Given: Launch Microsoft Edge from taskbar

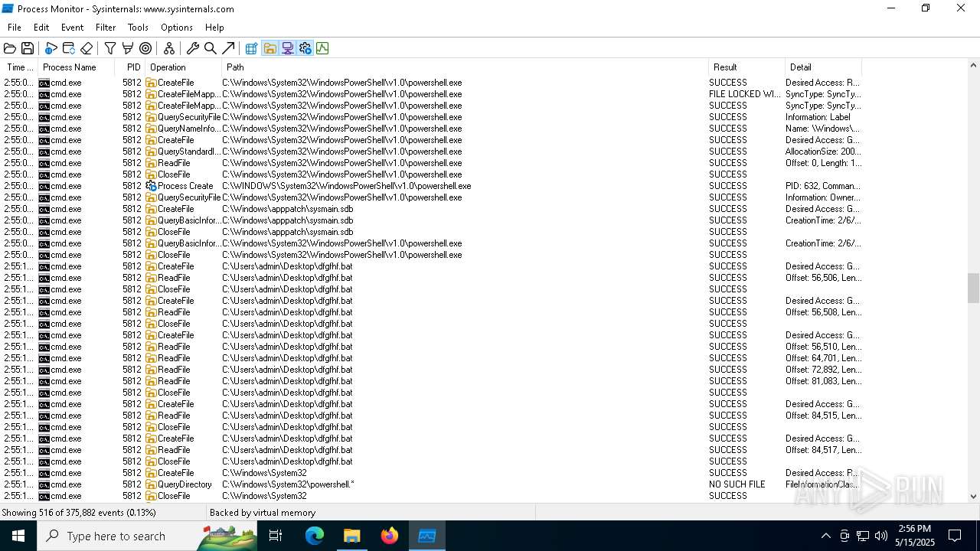Looking at the screenshot, I should pos(315,536).
